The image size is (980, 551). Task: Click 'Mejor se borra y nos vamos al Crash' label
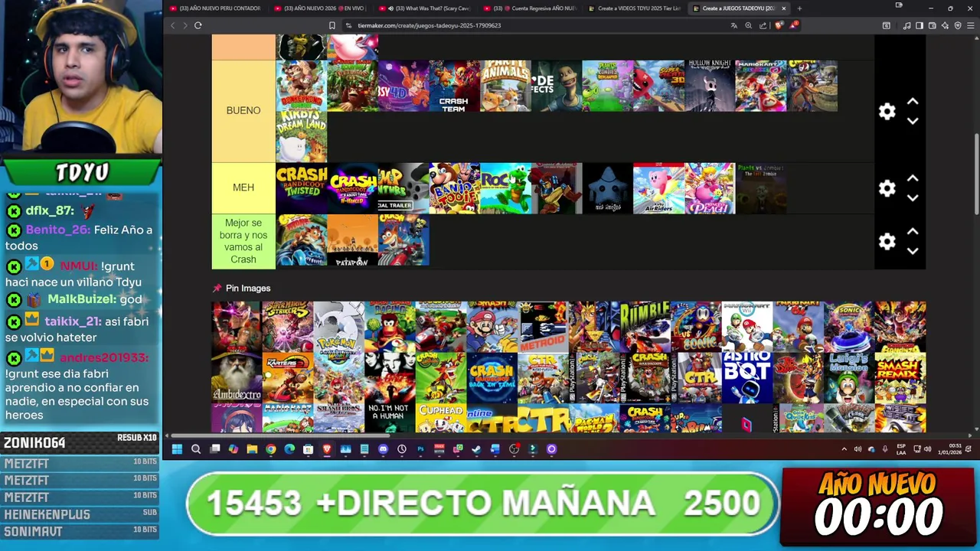click(x=243, y=241)
